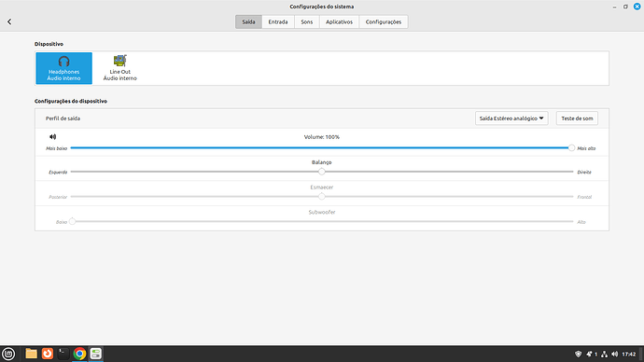The height and width of the screenshot is (362, 644).
Task: Open the Linux Mint start menu
Action: (8, 354)
